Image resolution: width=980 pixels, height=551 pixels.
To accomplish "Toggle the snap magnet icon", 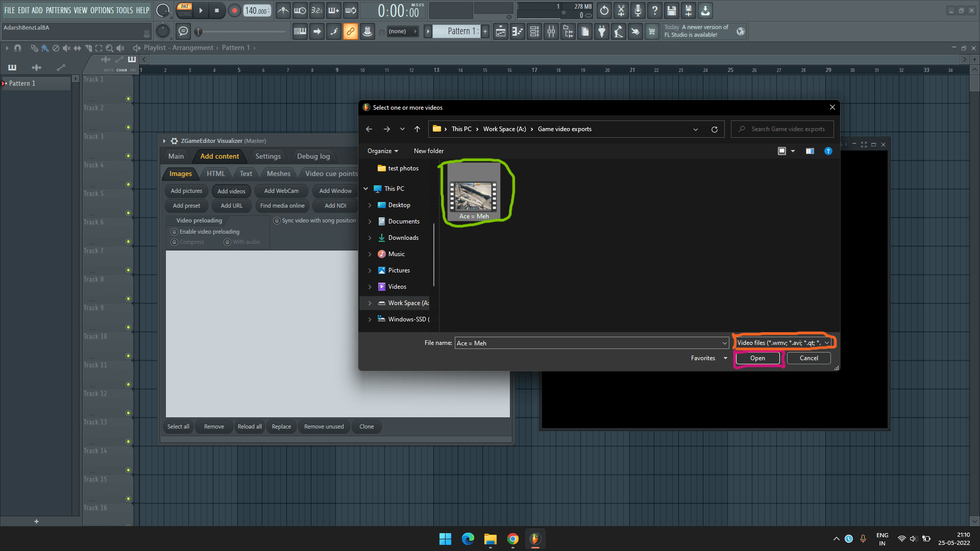I will [x=18, y=48].
